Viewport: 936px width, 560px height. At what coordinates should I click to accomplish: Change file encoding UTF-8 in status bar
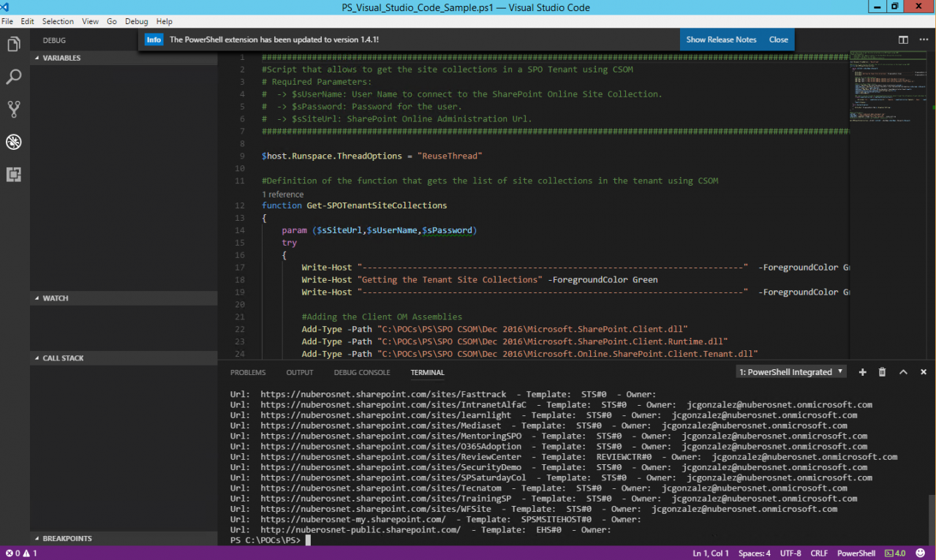tap(791, 553)
